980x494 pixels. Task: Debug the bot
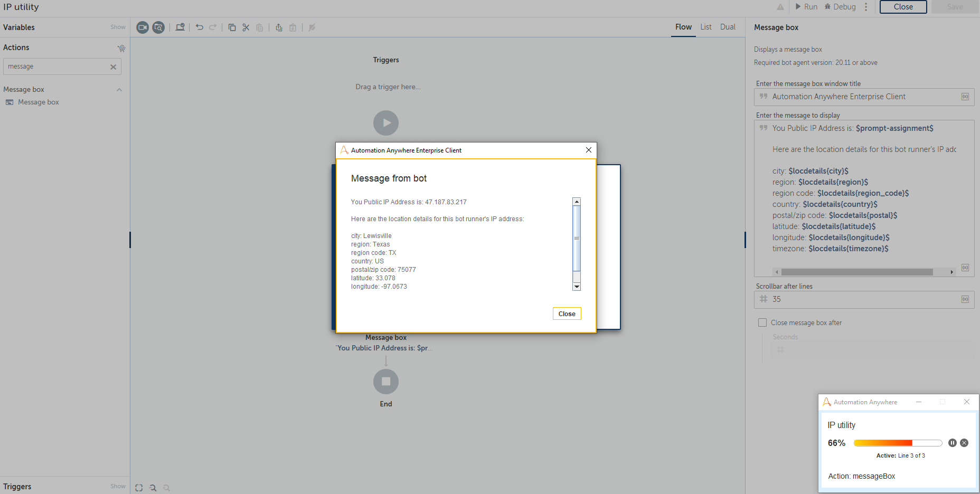click(840, 7)
